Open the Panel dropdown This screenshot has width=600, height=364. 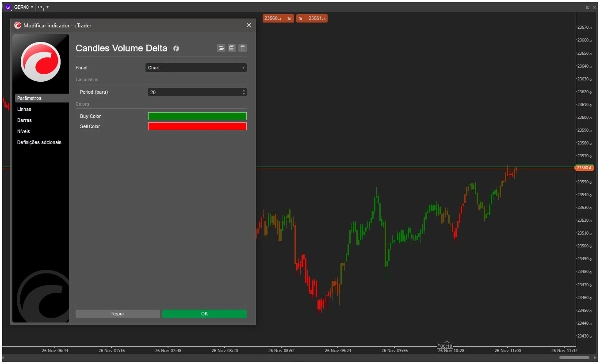(x=196, y=68)
